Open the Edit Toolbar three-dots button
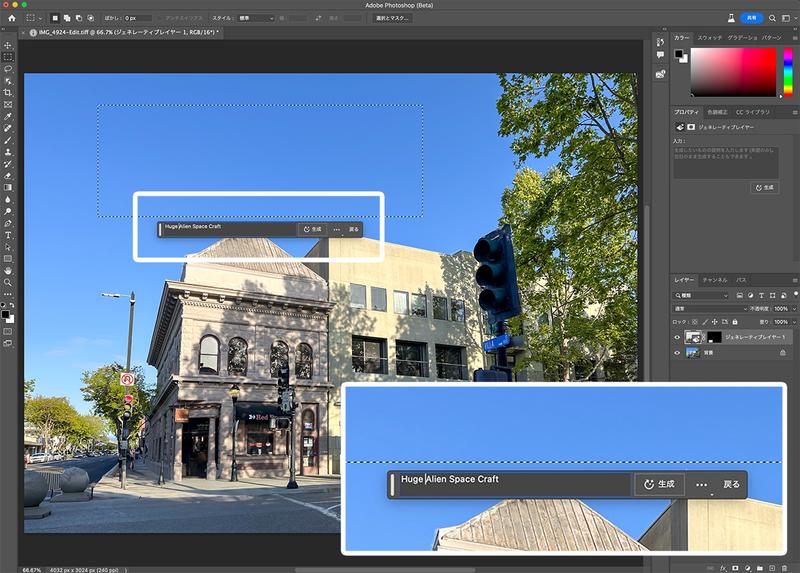This screenshot has width=800, height=573. click(x=8, y=294)
